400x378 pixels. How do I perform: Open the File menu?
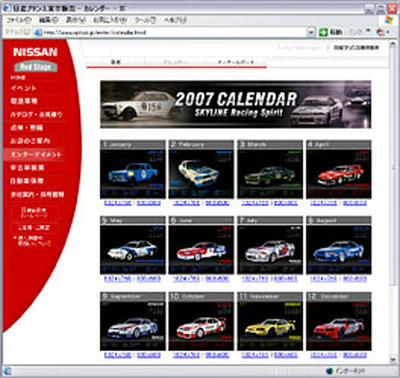point(19,20)
